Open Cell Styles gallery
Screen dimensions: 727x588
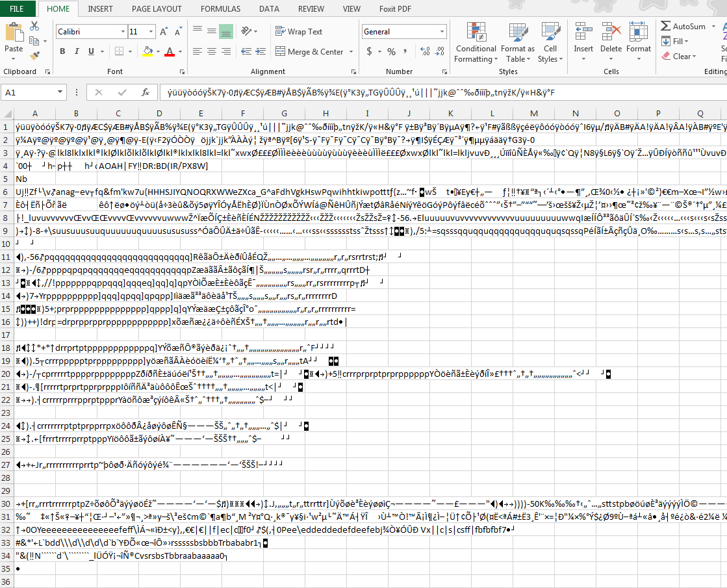[550, 43]
